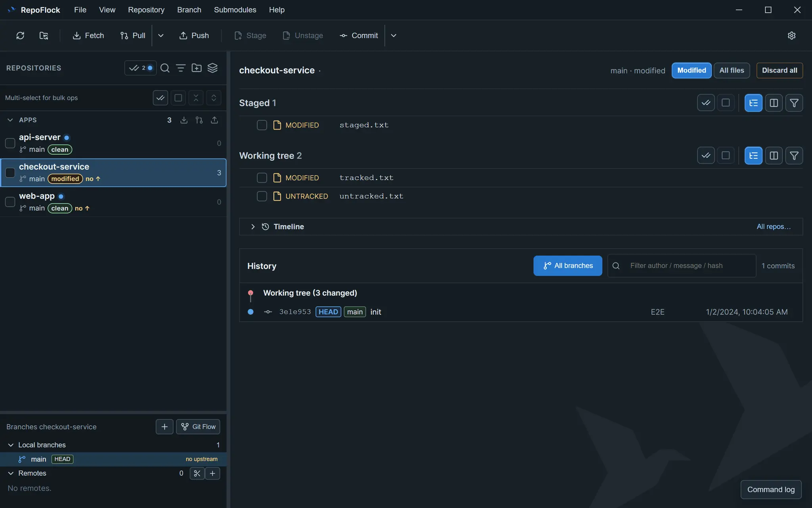This screenshot has height=508, width=812.
Task: Switch to All files tab
Action: click(732, 70)
